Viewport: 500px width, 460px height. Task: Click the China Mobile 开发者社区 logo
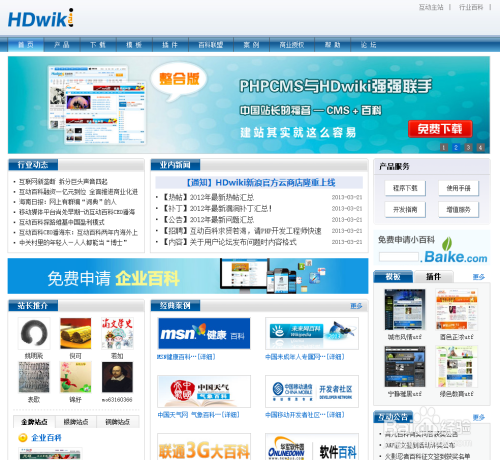click(312, 391)
